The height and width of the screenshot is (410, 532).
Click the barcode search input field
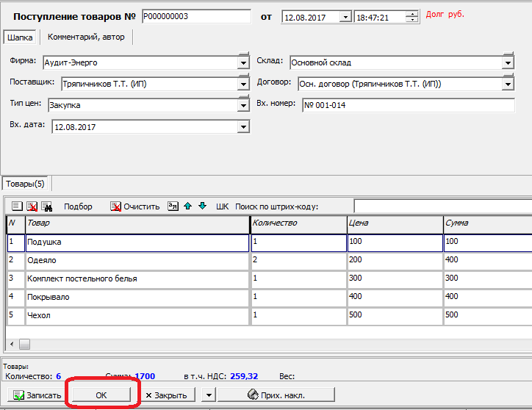(x=442, y=206)
